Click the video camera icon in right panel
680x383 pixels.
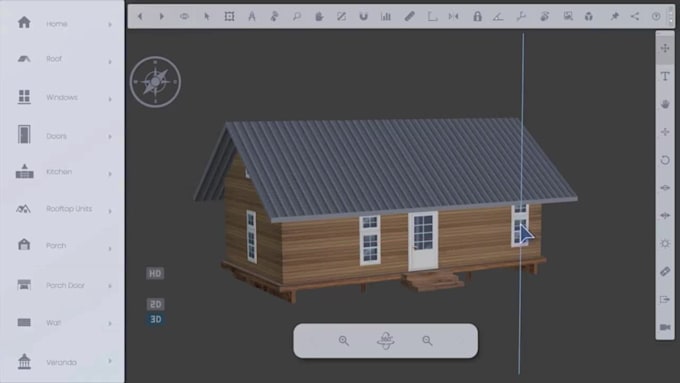665,327
